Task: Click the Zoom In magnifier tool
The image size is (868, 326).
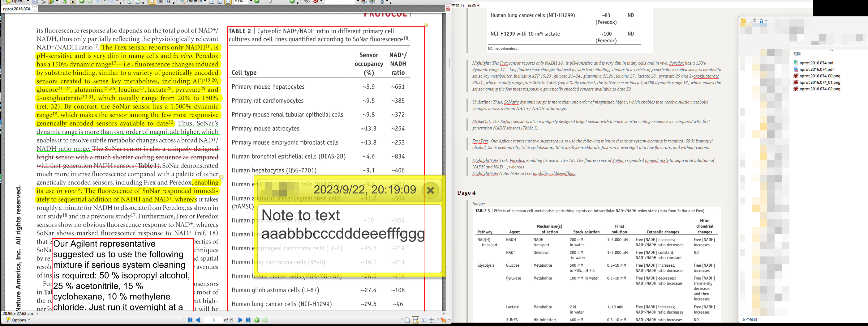Action: (183, 1)
